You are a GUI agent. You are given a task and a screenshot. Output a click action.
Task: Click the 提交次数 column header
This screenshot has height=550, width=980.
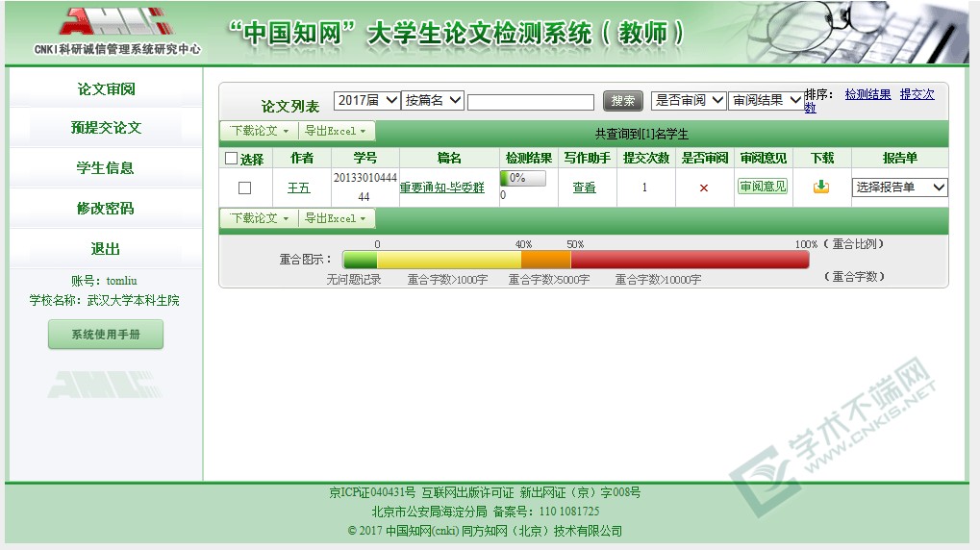645,158
